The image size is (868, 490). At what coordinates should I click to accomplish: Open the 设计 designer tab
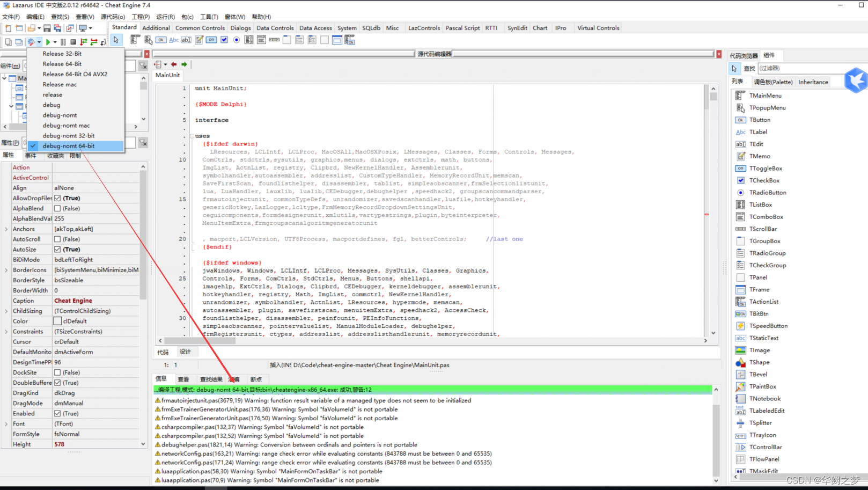point(185,352)
